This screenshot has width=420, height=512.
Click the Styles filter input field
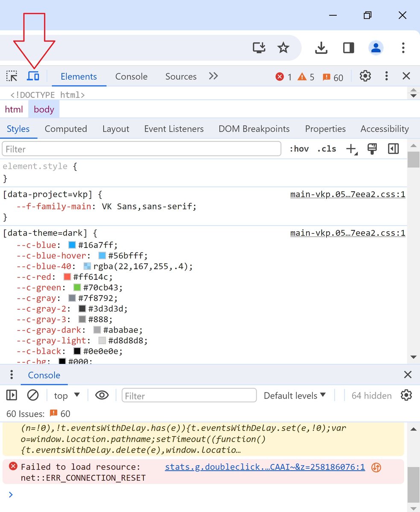pyautogui.click(x=142, y=149)
